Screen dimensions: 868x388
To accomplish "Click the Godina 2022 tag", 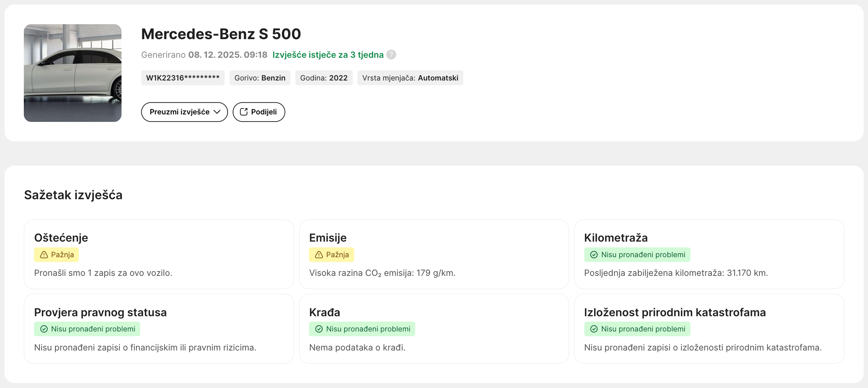I will pyautogui.click(x=323, y=78).
